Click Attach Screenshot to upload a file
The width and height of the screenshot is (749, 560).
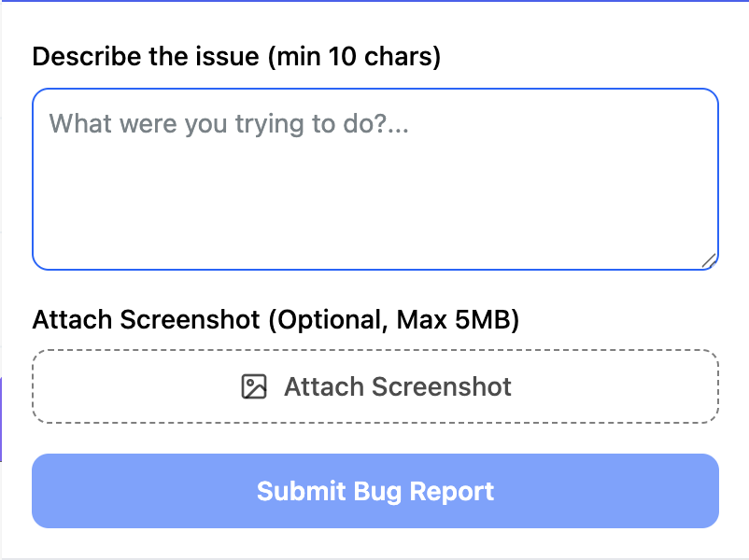[x=374, y=385]
